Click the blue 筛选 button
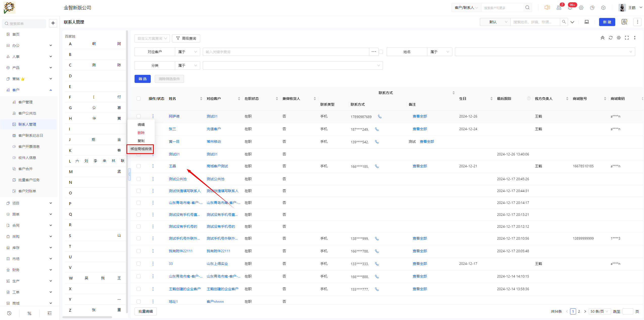Viewport: 644px width, 320px height. 142,79
